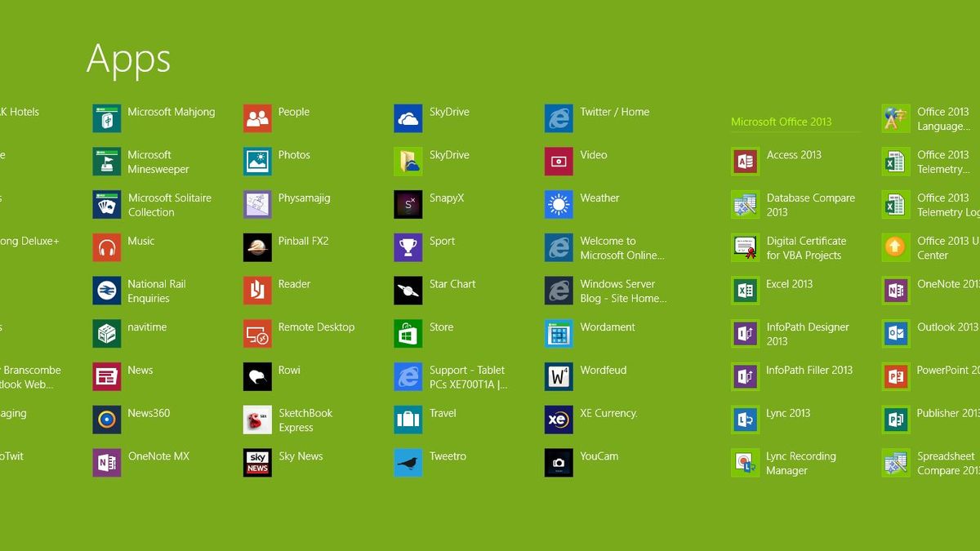980x551 pixels.
Task: Click the Microsoft Office 2013 group header
Action: [782, 122]
